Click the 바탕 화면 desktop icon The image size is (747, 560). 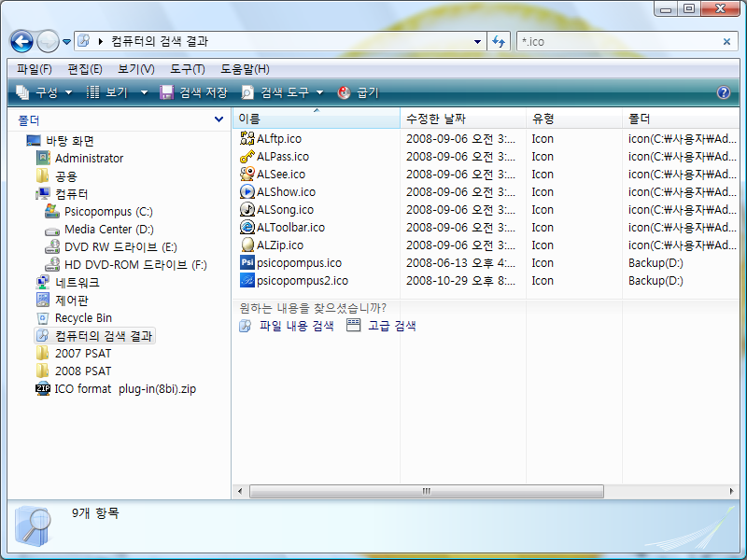tap(34, 141)
